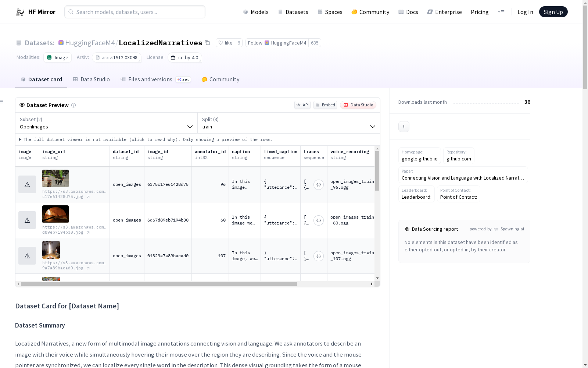
Task: Open Community in the top navigation
Action: tap(370, 12)
